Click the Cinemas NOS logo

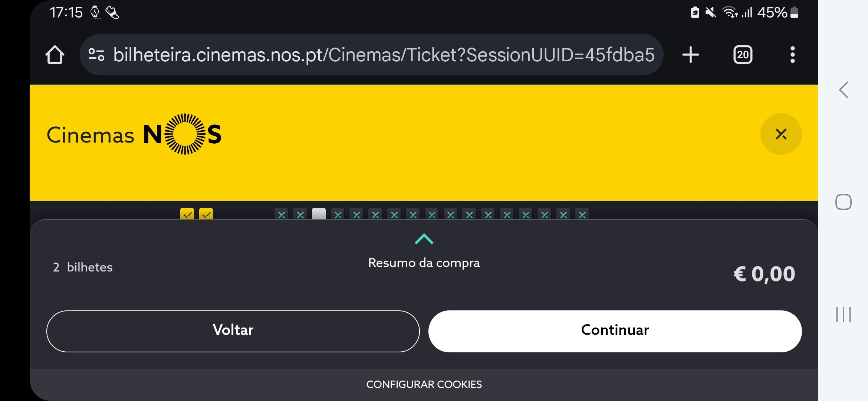134,134
